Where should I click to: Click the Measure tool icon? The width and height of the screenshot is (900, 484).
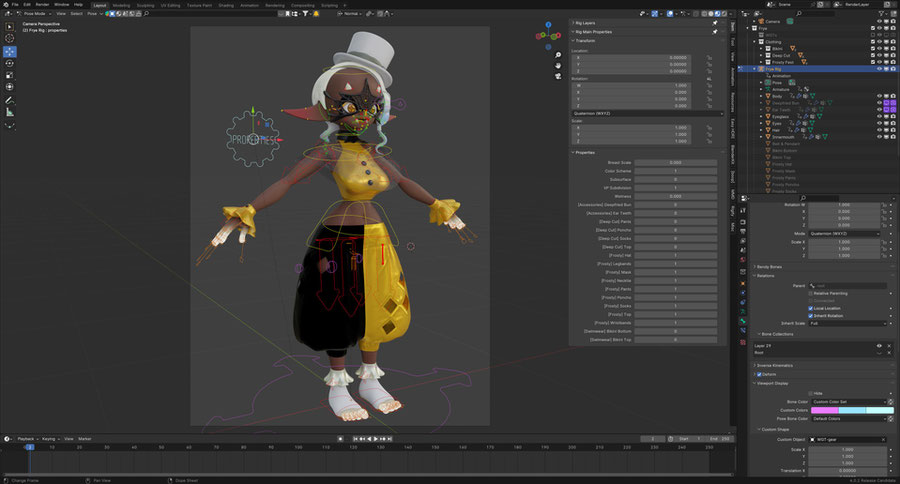coord(10,113)
